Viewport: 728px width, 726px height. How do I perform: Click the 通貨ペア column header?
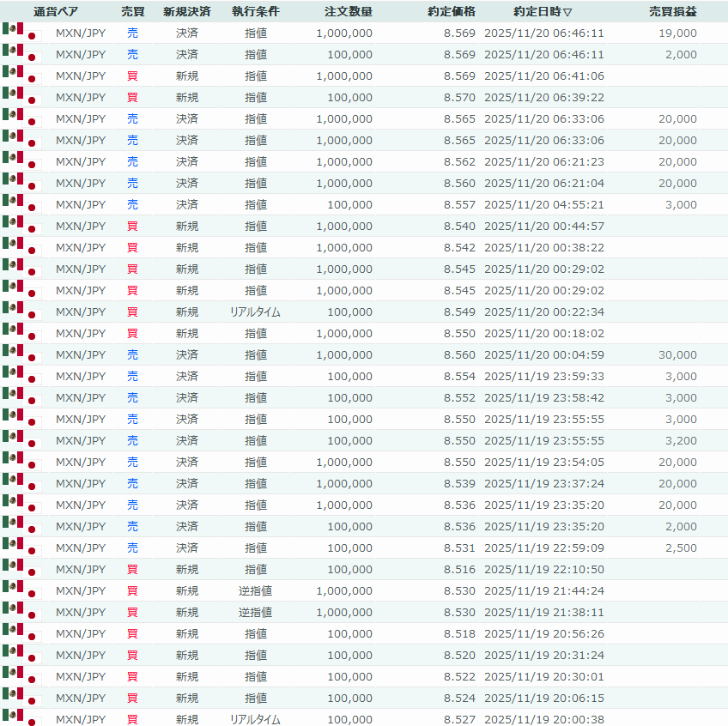tap(55, 12)
